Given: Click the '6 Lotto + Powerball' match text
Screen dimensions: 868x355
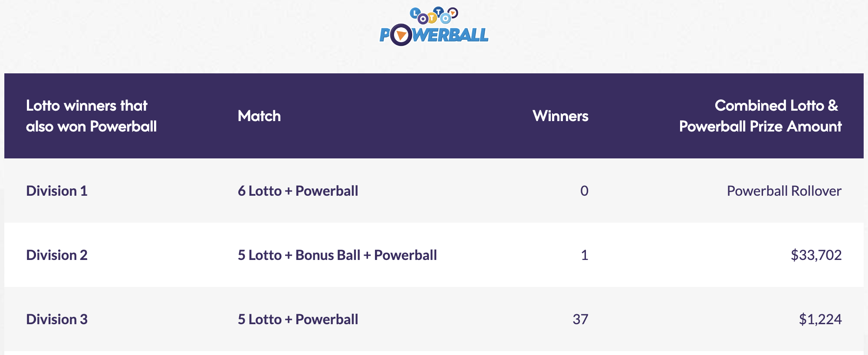Looking at the screenshot, I should (298, 191).
